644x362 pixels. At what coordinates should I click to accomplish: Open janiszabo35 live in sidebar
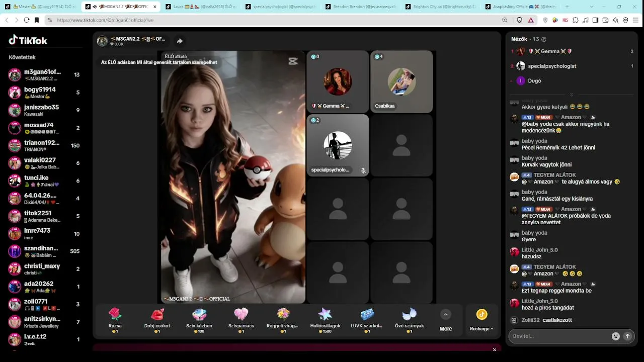click(45, 110)
